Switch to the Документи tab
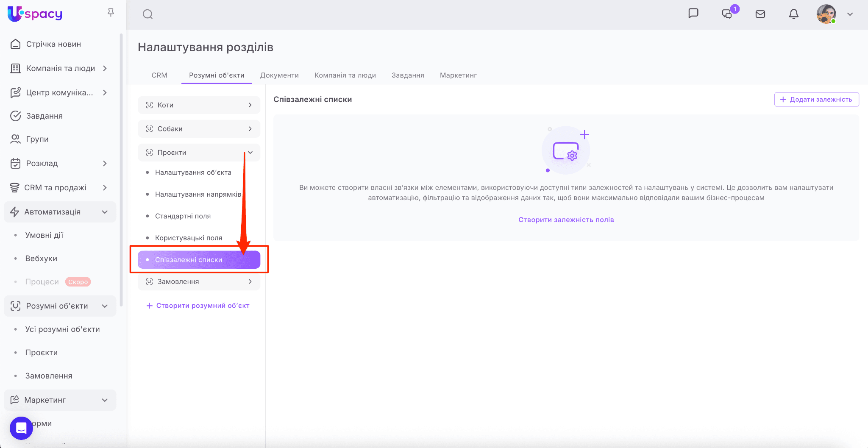 coord(279,75)
